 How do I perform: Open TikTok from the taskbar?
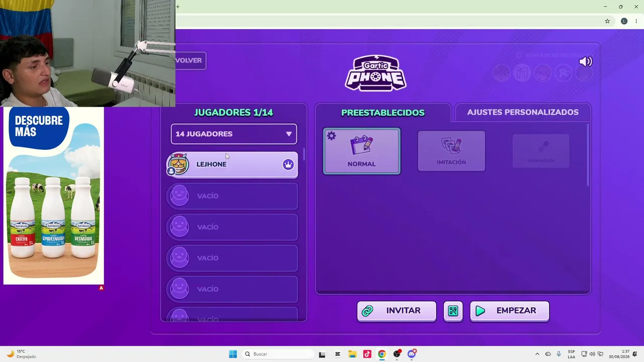(367, 354)
